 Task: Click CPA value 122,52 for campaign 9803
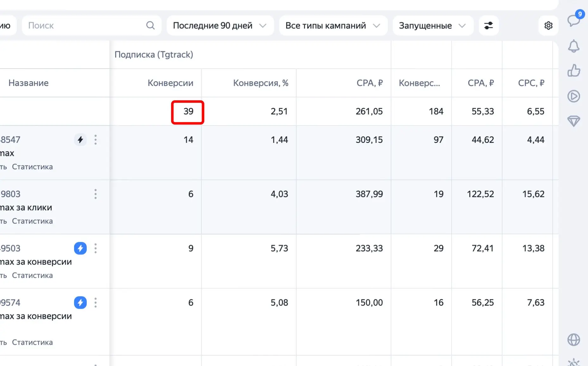coord(480,194)
